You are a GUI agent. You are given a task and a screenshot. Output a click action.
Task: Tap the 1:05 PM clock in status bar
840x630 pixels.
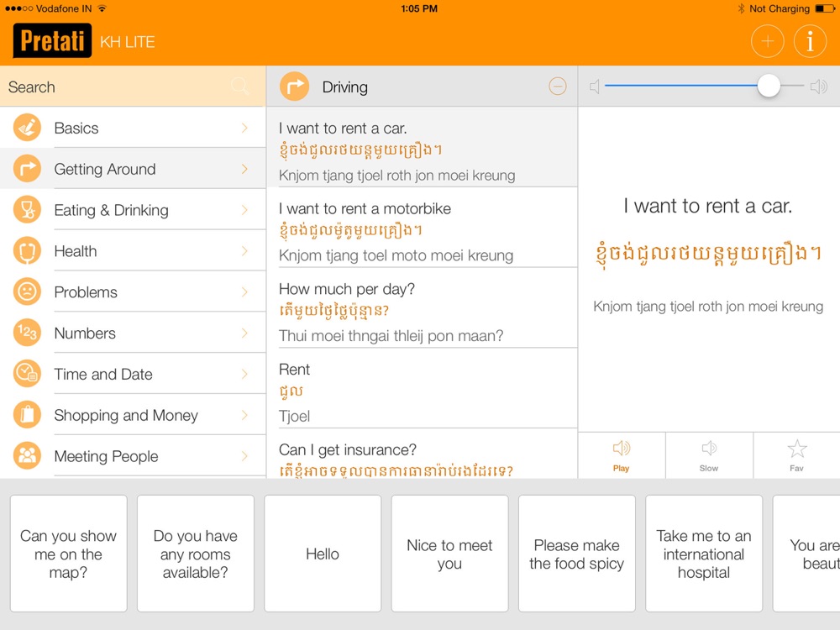point(419,8)
